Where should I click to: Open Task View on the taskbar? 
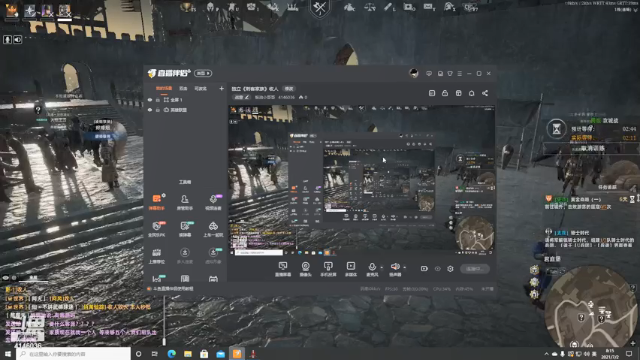click(155, 353)
